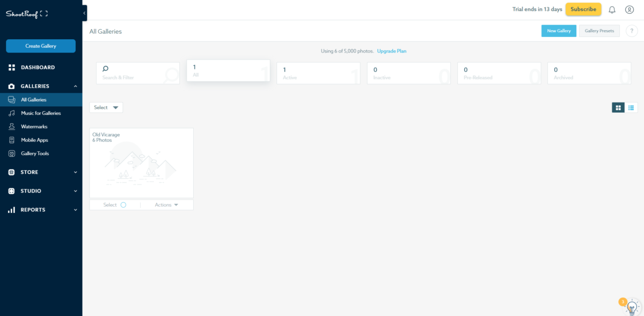This screenshot has height=316, width=644.
Task: Select the Old Vicarage gallery radio circle
Action: tap(123, 205)
